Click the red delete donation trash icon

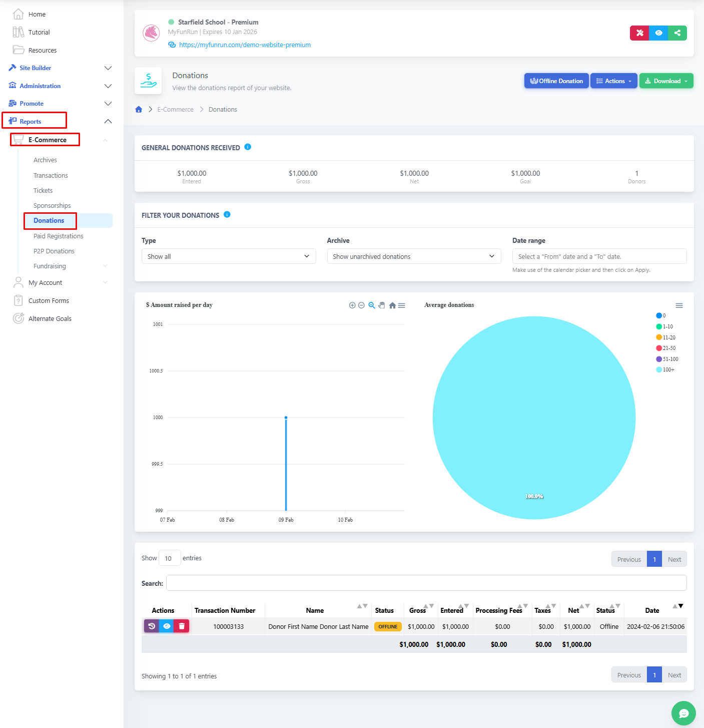point(182,626)
